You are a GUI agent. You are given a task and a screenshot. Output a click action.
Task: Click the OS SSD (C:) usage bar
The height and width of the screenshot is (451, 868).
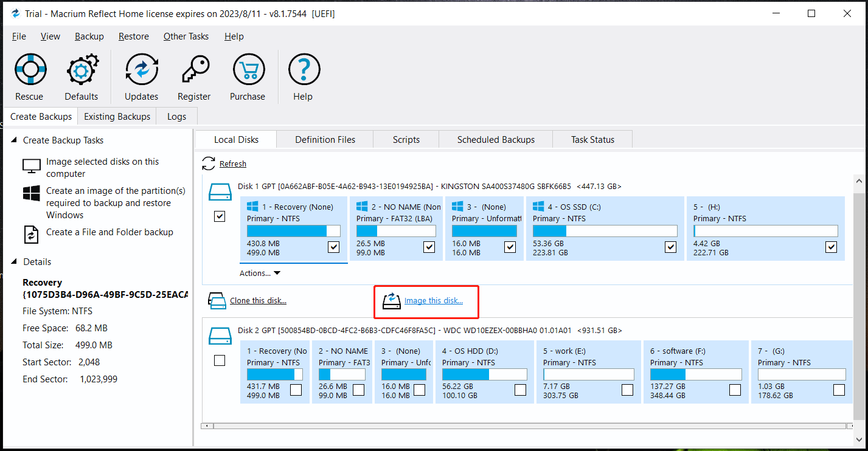[605, 231]
